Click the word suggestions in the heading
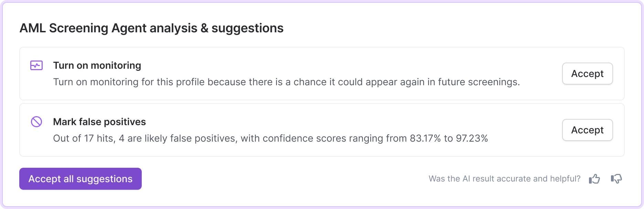 (247, 28)
